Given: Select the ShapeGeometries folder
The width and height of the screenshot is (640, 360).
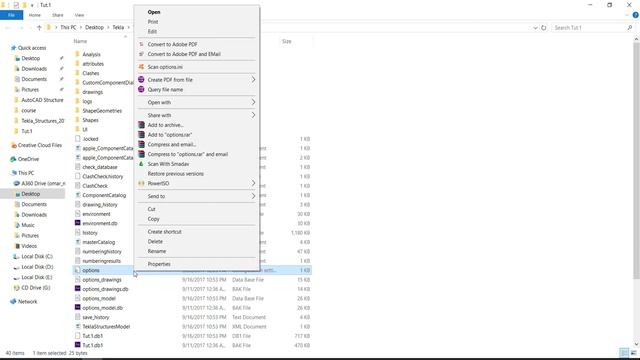Looking at the screenshot, I should tap(102, 111).
